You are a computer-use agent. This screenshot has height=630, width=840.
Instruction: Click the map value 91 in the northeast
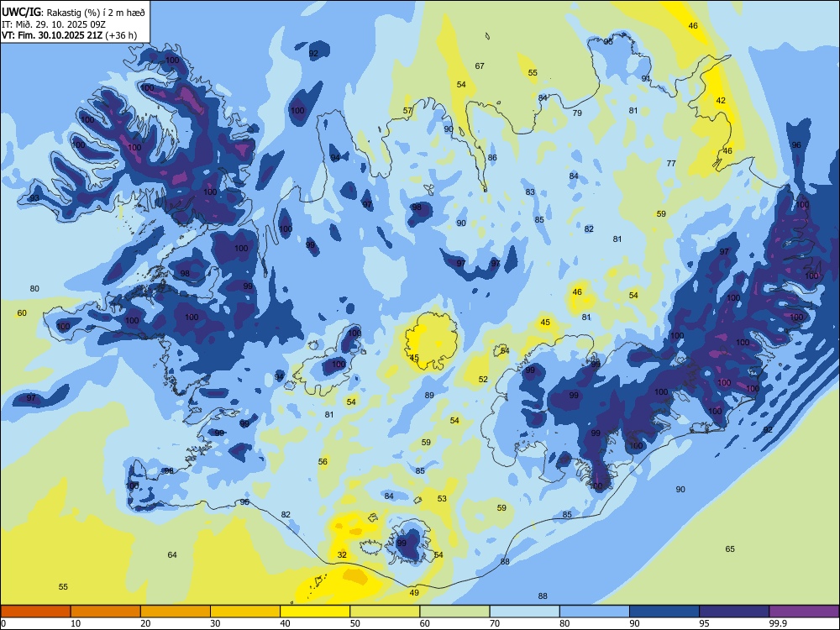click(x=646, y=79)
